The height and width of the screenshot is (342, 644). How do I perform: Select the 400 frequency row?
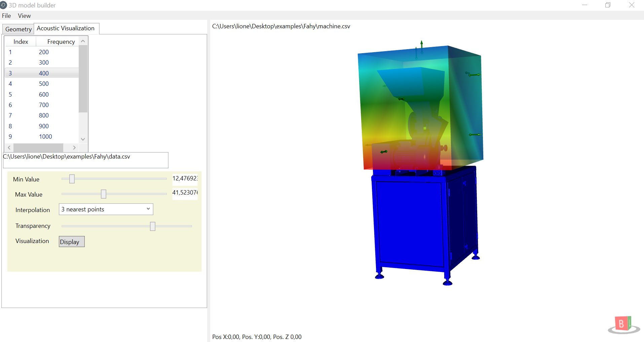pos(42,73)
